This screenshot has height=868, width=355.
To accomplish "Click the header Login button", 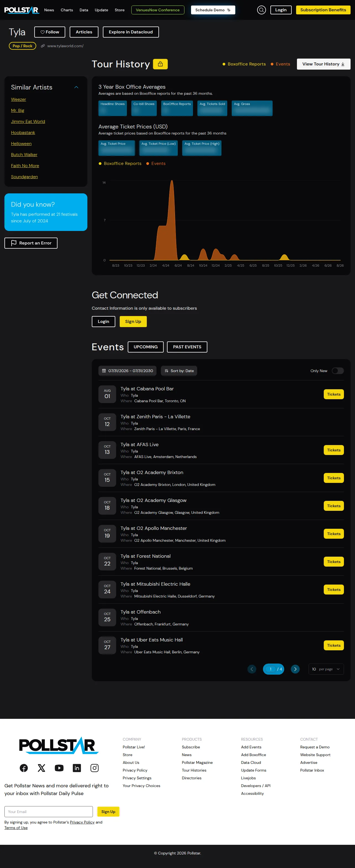I will (x=281, y=10).
